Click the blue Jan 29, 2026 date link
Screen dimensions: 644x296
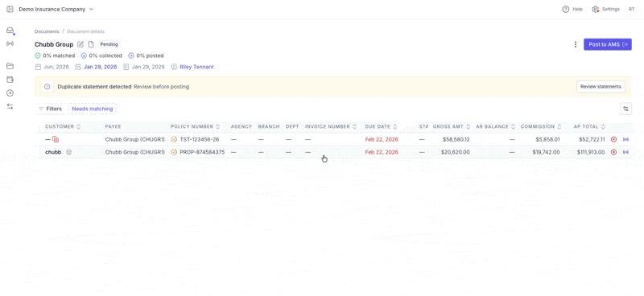pos(100,67)
